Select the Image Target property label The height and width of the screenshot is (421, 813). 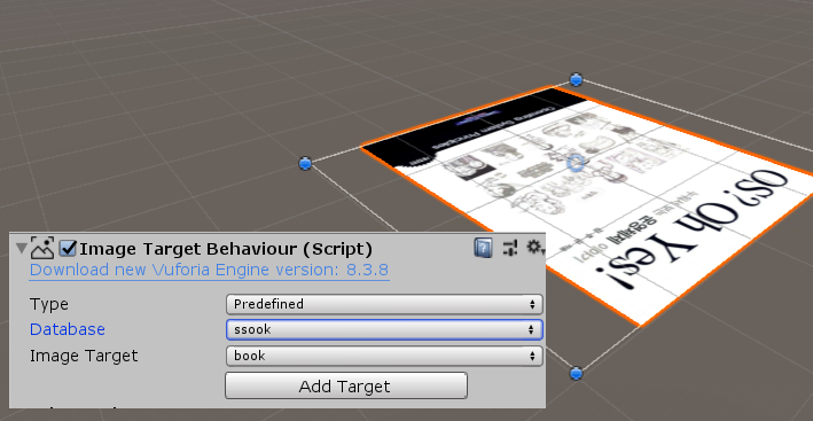(x=84, y=356)
